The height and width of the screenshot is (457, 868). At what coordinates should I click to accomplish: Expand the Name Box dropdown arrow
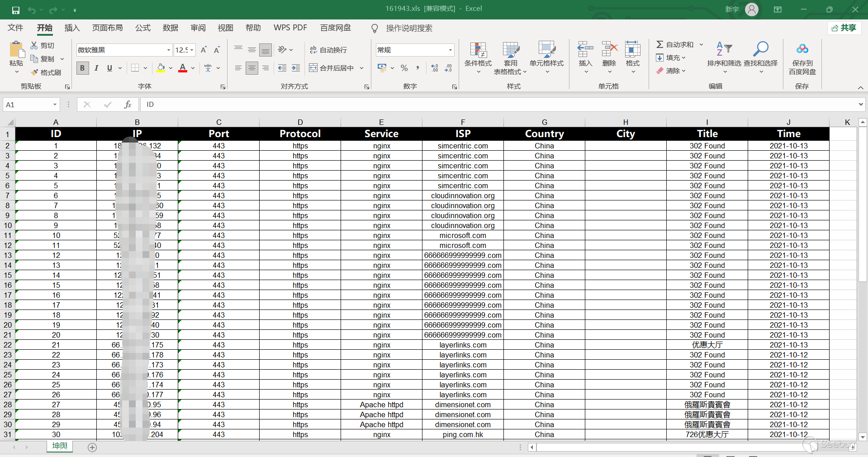[55, 105]
